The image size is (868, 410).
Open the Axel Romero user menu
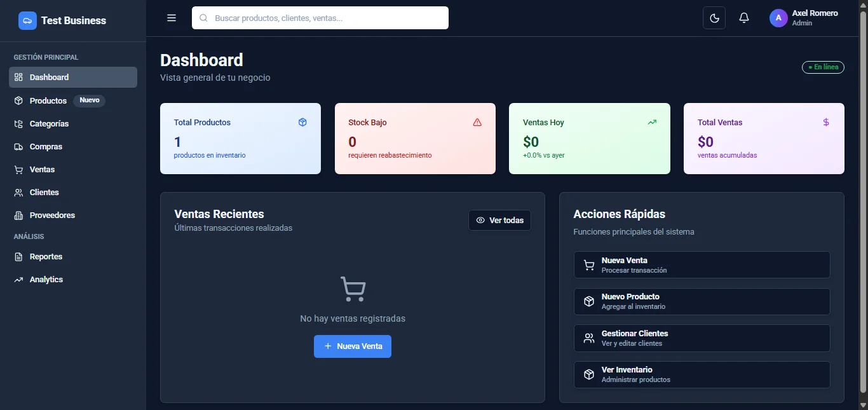(804, 18)
